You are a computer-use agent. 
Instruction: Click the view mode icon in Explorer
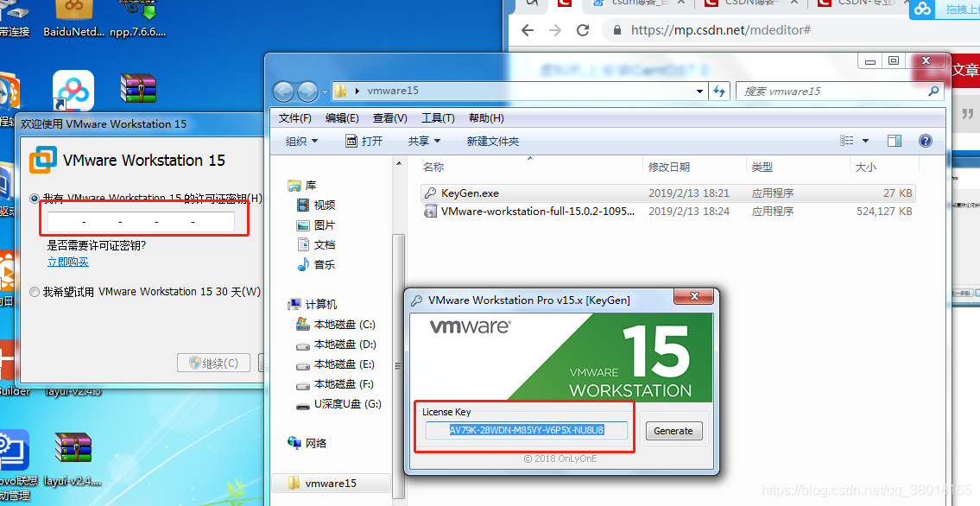(x=847, y=141)
